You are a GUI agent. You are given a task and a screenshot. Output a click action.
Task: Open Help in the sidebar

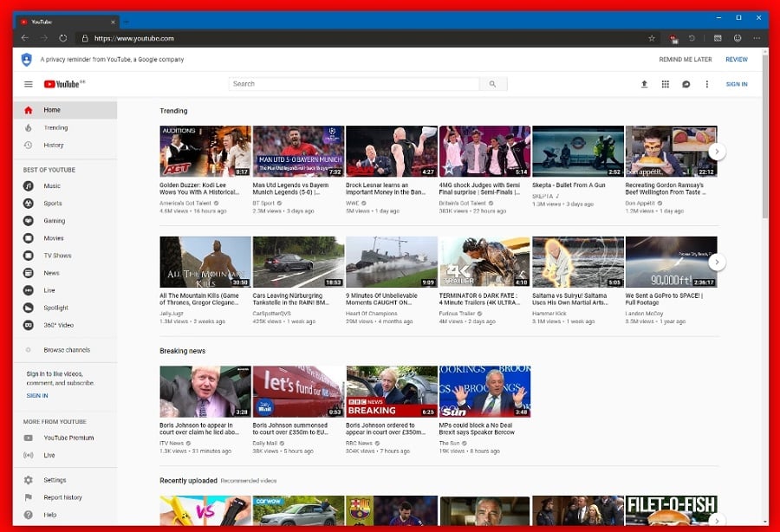click(x=65, y=515)
